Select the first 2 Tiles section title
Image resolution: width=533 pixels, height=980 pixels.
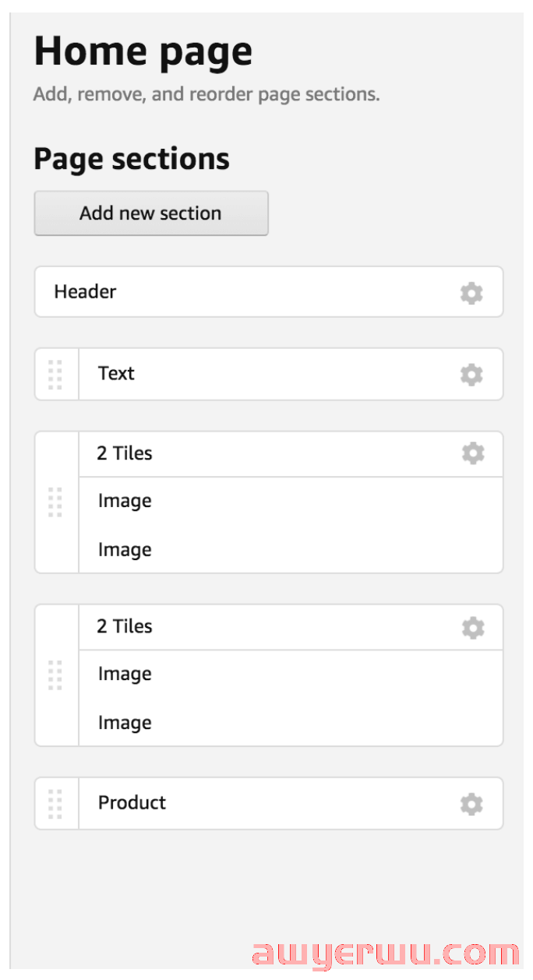pyautogui.click(x=124, y=453)
